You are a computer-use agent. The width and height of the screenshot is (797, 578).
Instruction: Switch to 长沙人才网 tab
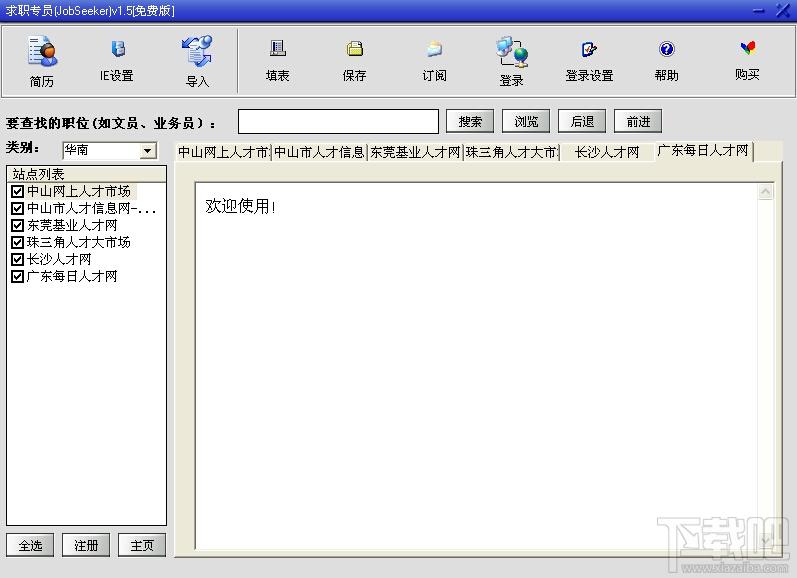[607, 152]
